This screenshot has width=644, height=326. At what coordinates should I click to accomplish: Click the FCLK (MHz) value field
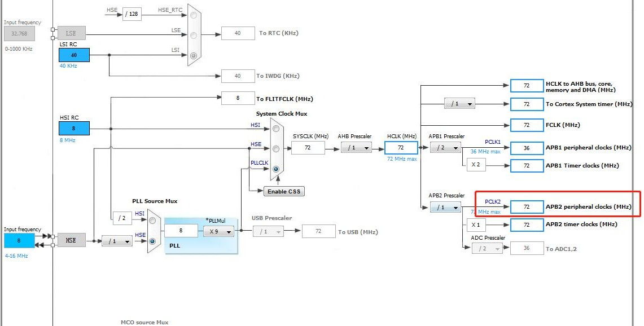pos(527,125)
